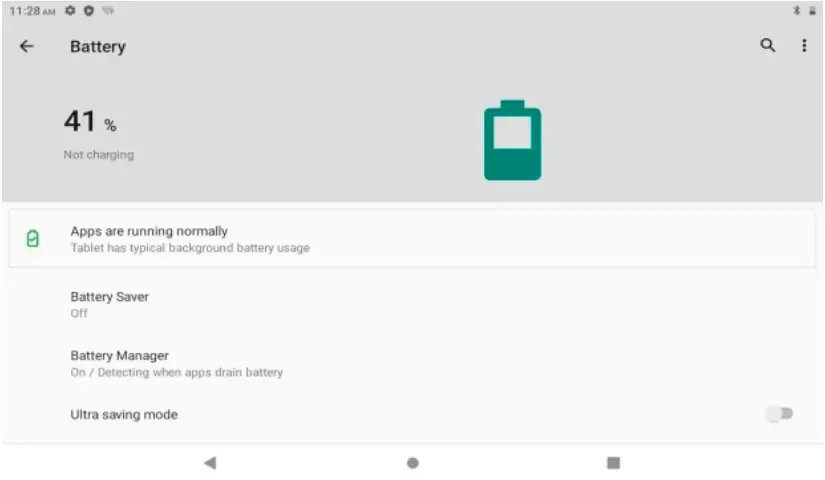Tap the recent apps square button

[x=613, y=463]
